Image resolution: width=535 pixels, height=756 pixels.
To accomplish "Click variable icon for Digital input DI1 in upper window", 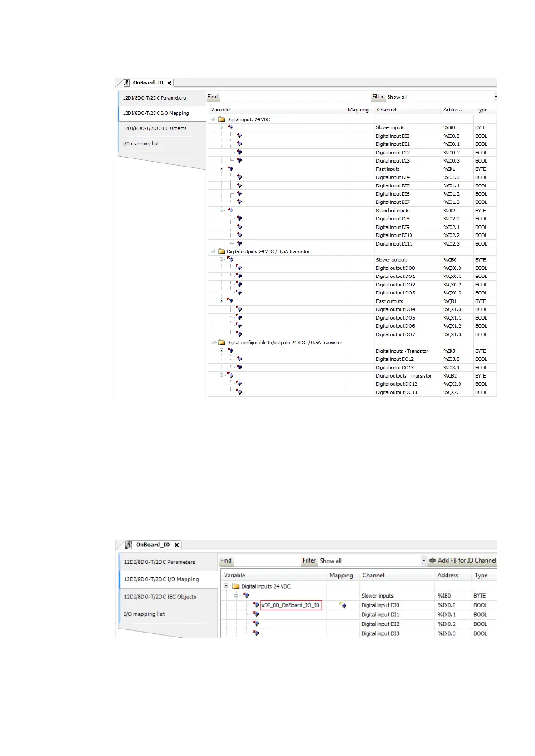I will (x=239, y=144).
